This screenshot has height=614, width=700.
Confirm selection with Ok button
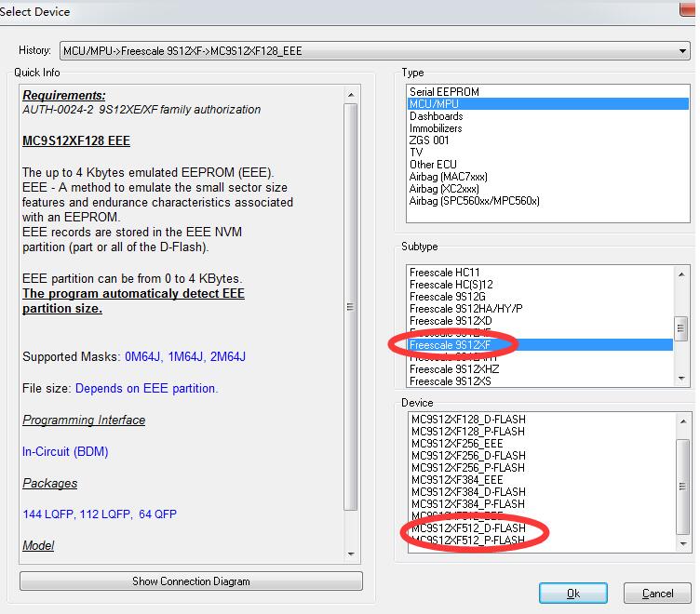pos(573,594)
